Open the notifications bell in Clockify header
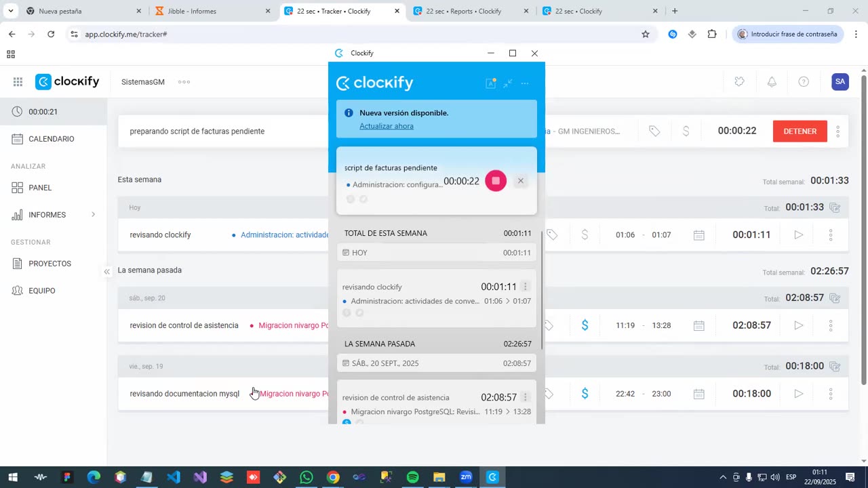This screenshot has height=488, width=868. [x=772, y=82]
